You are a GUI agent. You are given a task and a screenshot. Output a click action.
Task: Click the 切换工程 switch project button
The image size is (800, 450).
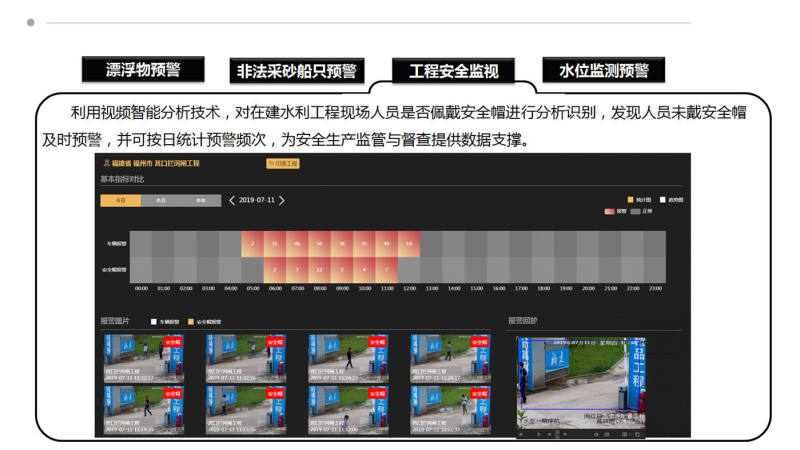[x=283, y=162]
